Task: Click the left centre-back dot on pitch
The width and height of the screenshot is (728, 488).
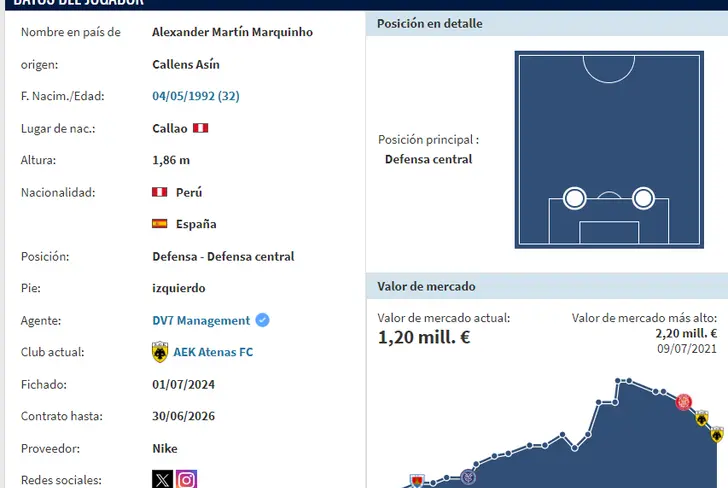Action: click(574, 198)
